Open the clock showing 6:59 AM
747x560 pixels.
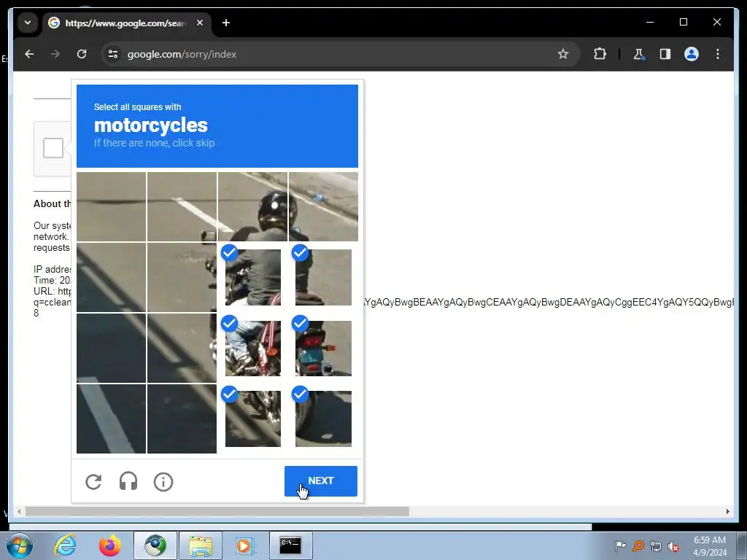pyautogui.click(x=710, y=546)
